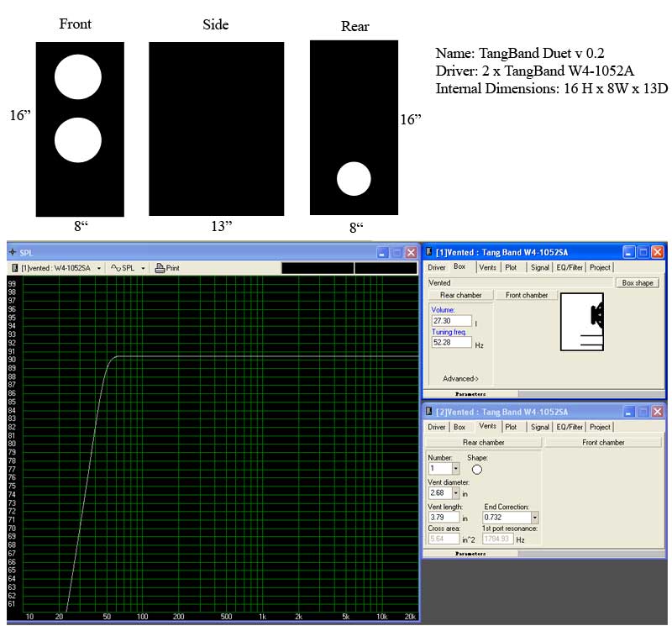Click the Advanced-> link
672x626 pixels.
pos(460,379)
